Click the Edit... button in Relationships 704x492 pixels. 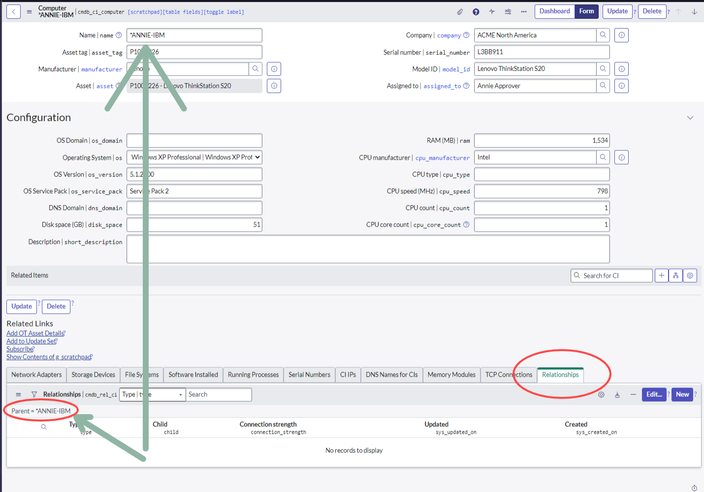(654, 395)
